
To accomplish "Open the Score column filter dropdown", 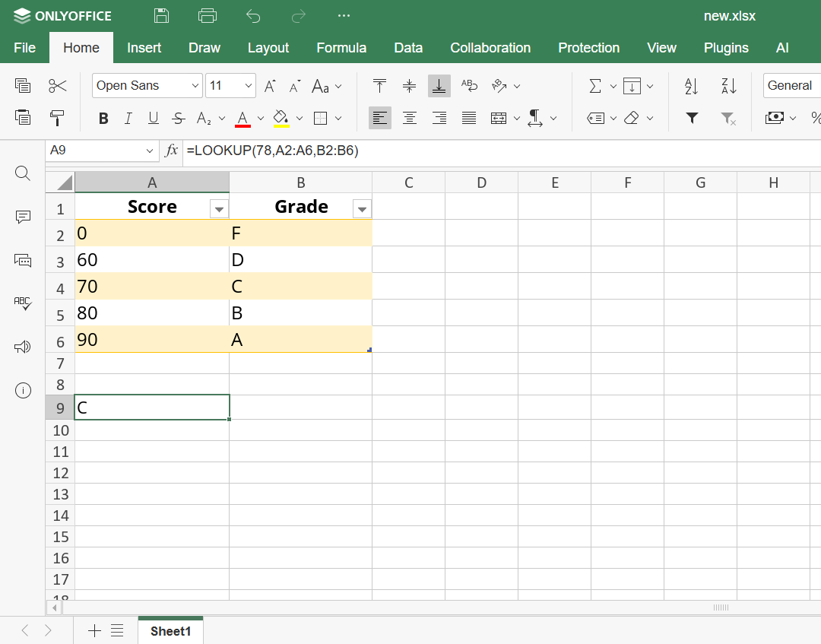I will (x=219, y=208).
